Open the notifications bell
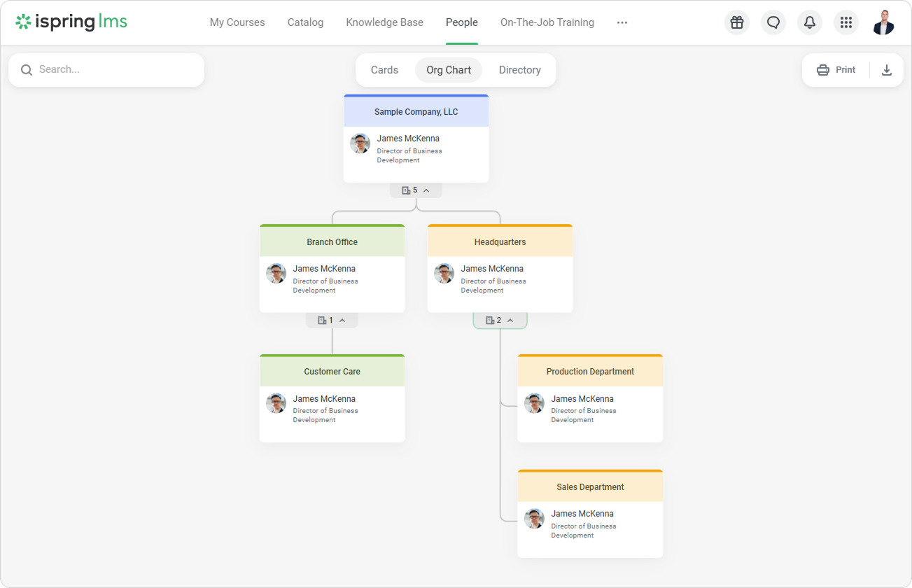912x588 pixels. pyautogui.click(x=810, y=22)
